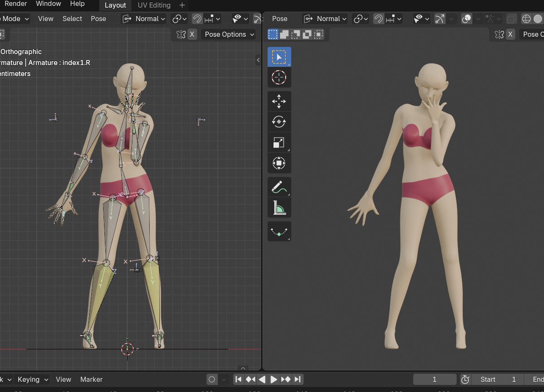
Task: Expand Pose Options in left viewport
Action: click(229, 34)
